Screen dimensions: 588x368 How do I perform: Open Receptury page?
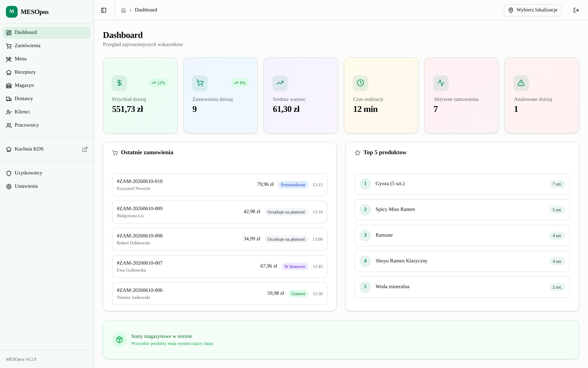[x=47, y=72]
